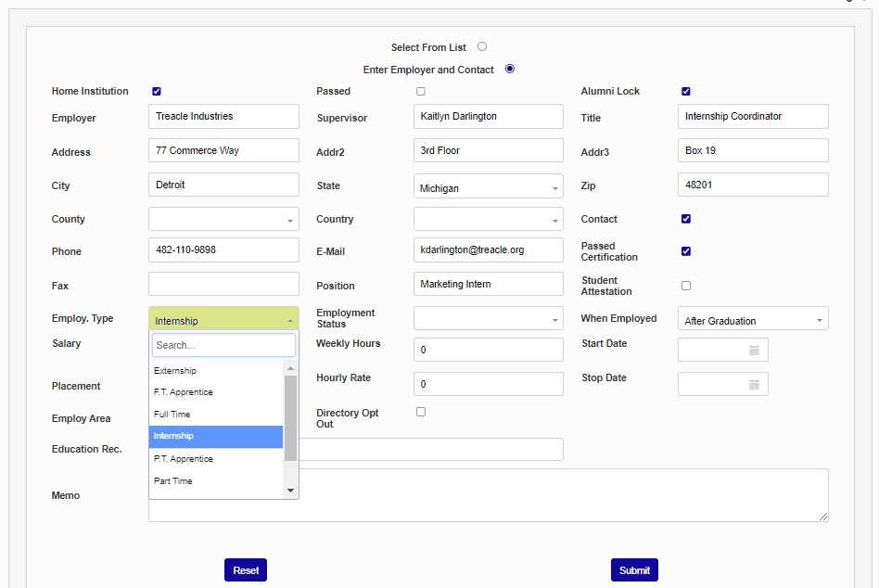Choose Full Time from the list
The height and width of the screenshot is (588, 879).
tap(215, 415)
